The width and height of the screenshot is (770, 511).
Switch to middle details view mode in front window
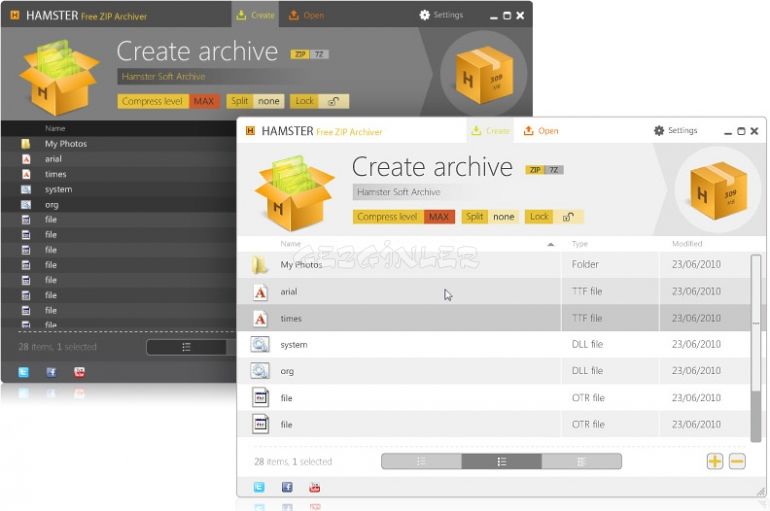501,462
